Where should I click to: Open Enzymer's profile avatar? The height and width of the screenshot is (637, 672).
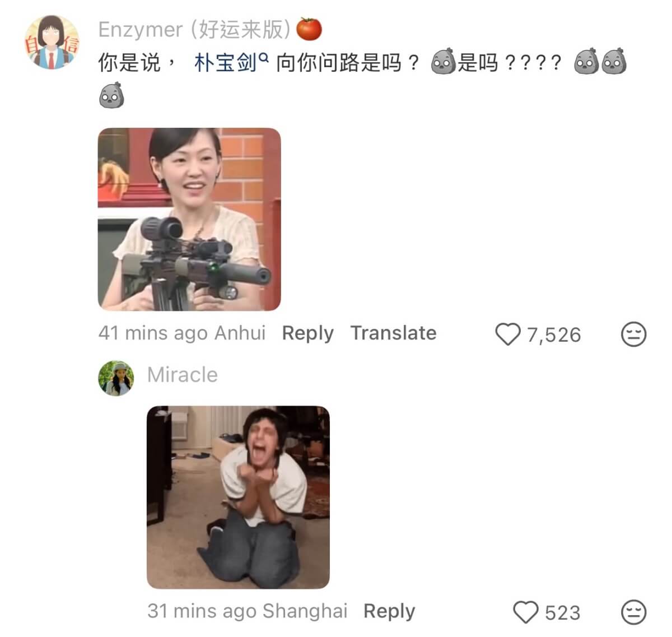(x=51, y=42)
